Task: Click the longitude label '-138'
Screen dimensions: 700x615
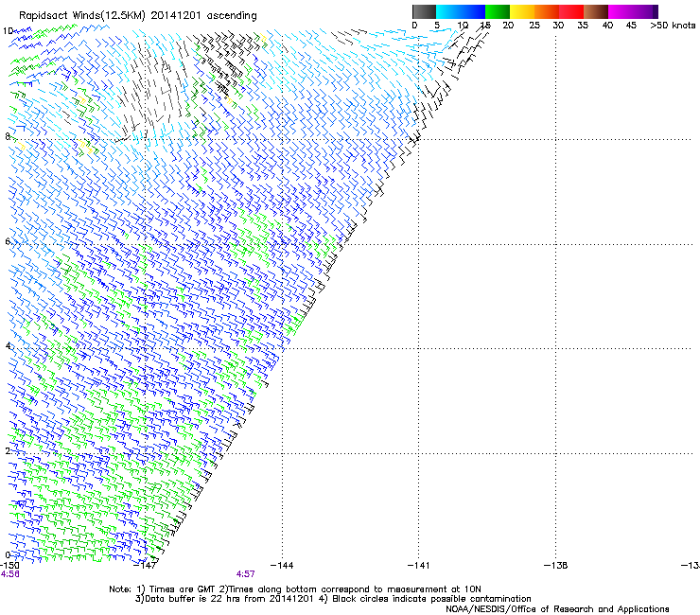Action: click(556, 566)
